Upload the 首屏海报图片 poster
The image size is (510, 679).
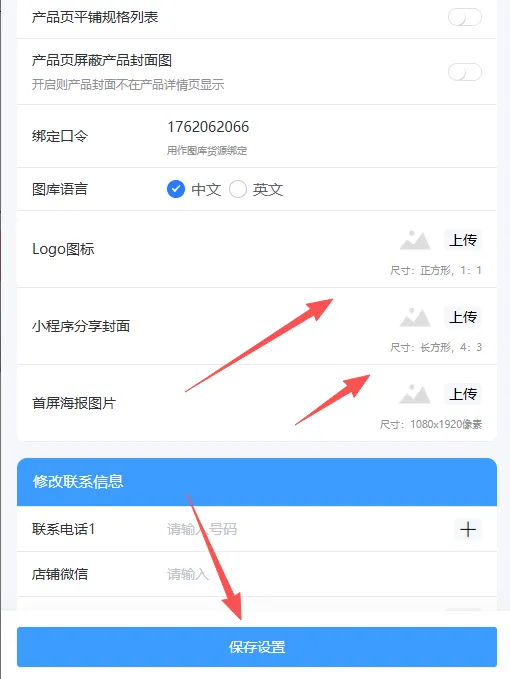point(463,394)
